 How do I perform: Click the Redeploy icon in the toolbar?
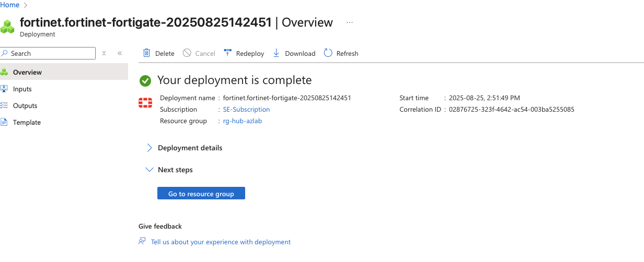227,53
